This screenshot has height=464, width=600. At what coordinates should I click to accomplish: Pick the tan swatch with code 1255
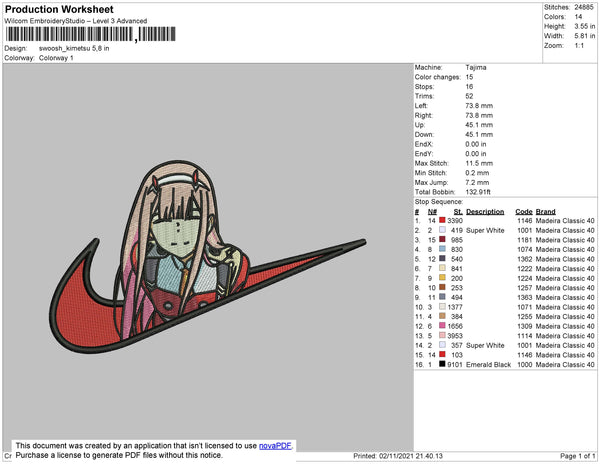[x=442, y=316]
